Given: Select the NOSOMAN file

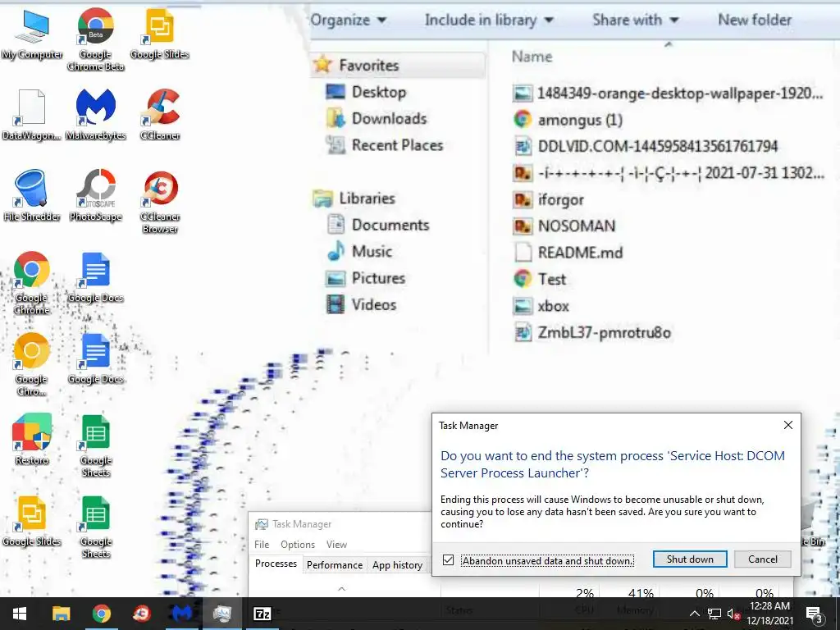Looking at the screenshot, I should pos(564,226).
